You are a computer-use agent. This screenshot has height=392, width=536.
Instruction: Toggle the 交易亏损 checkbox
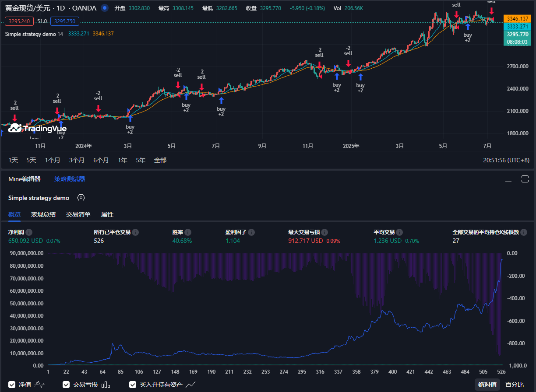66,385
